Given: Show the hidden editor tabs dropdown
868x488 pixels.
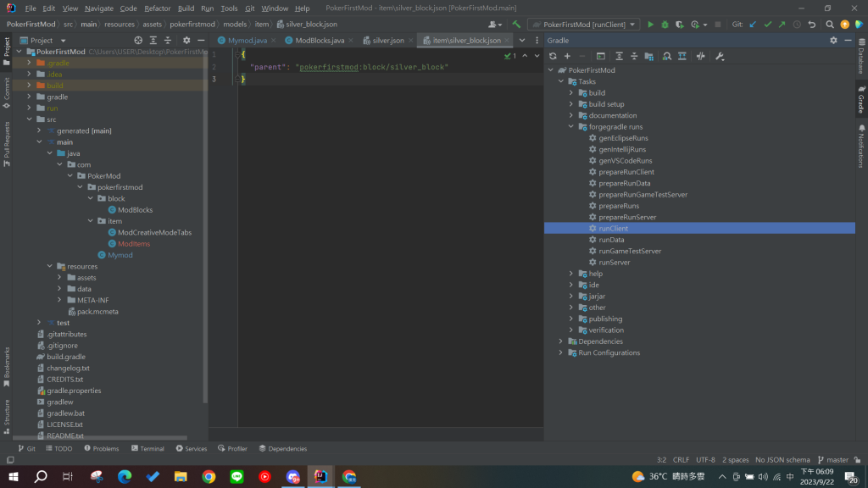Looking at the screenshot, I should click(522, 41).
